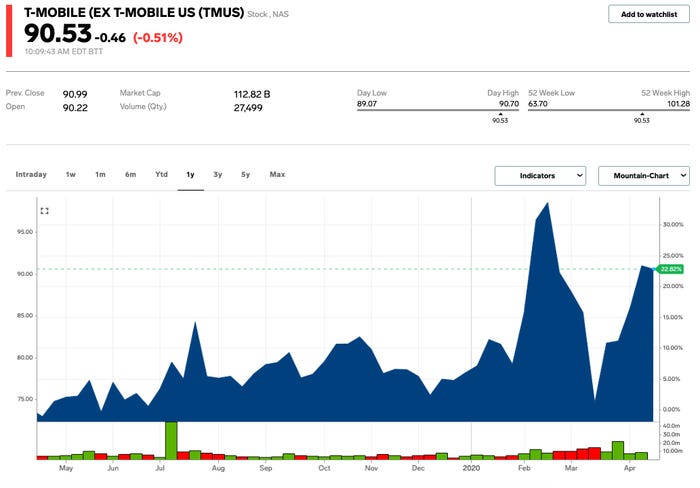Click the Market Cap value 112.82 B
Screen dimensions: 700x488
click(x=252, y=94)
